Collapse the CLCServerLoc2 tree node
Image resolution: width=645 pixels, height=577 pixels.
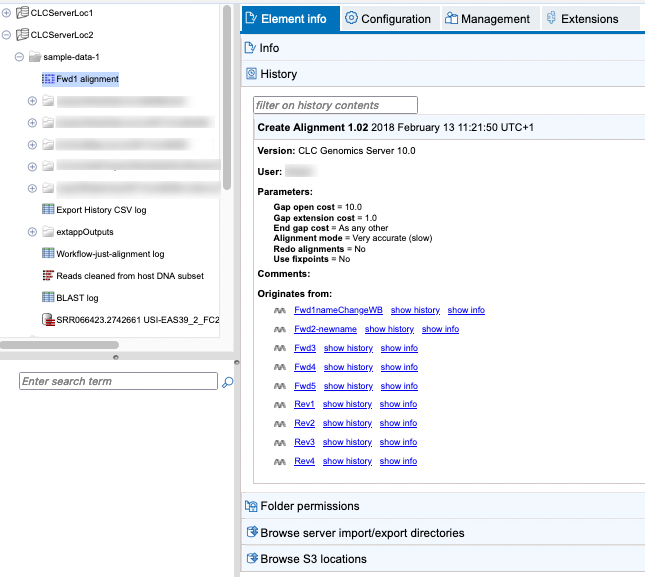point(7,35)
